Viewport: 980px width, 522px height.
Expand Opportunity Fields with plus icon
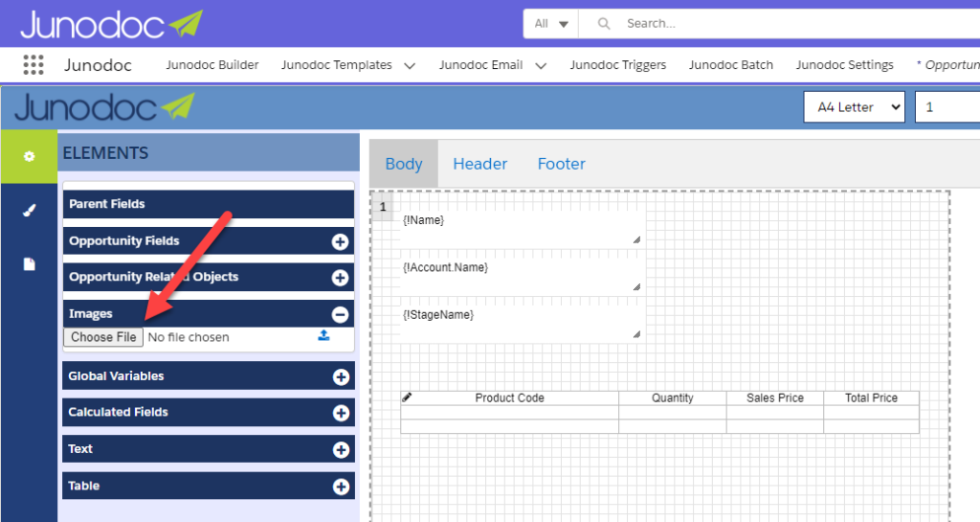(340, 242)
